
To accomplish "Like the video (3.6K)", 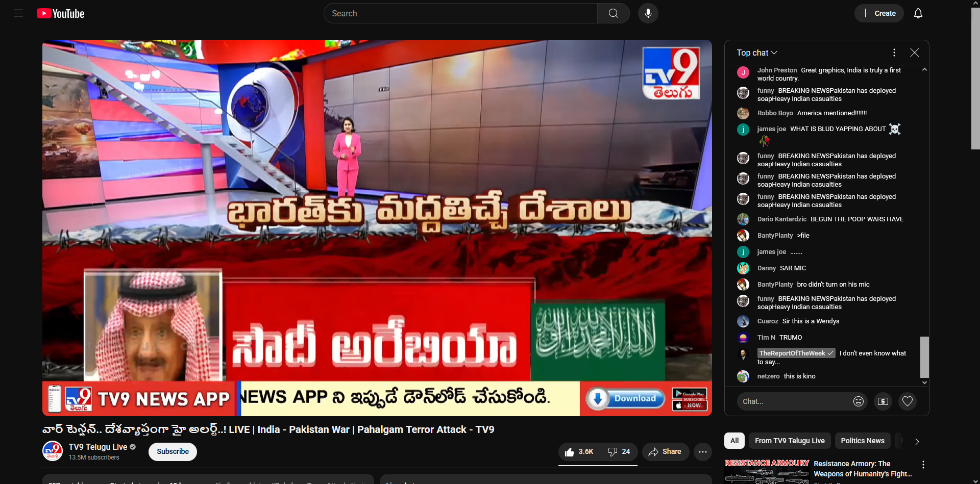I will (579, 452).
